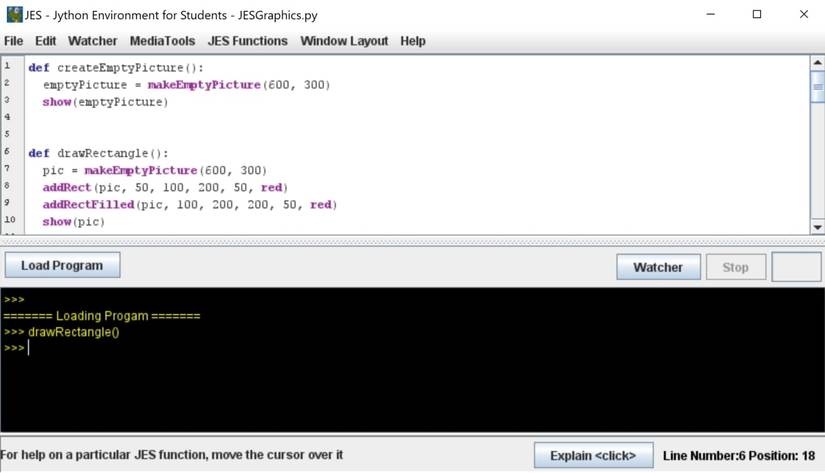Open the Help menu
The image size is (825, 473).
coord(412,41)
